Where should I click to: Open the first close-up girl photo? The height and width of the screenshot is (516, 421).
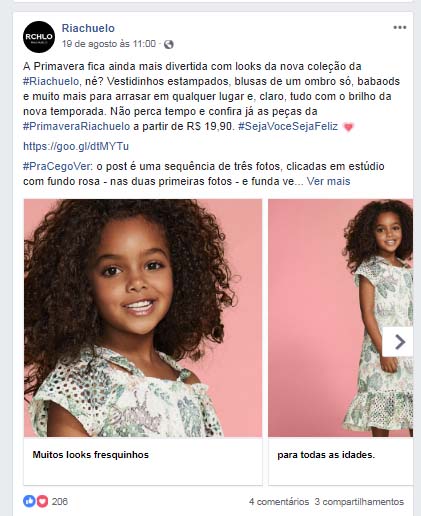click(143, 318)
